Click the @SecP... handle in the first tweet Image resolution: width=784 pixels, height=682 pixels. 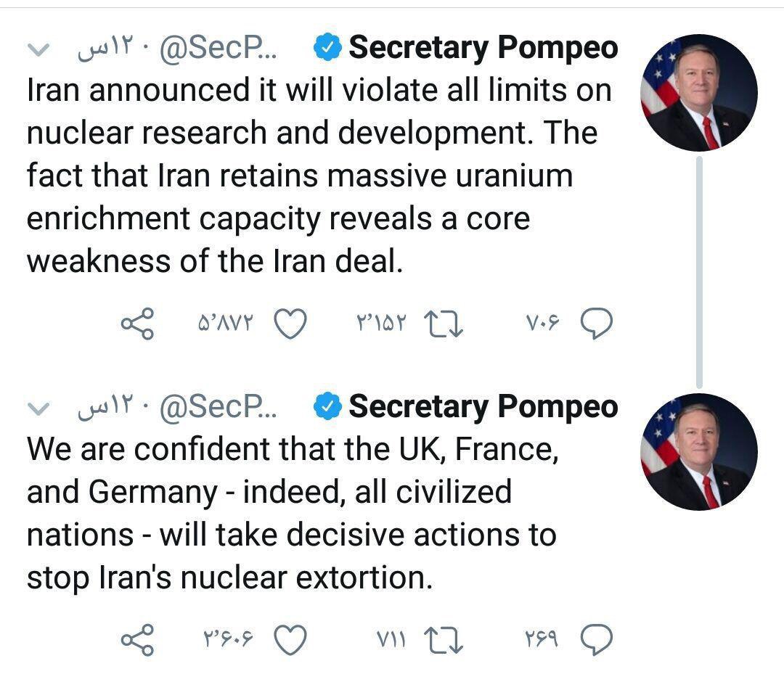[x=217, y=49]
